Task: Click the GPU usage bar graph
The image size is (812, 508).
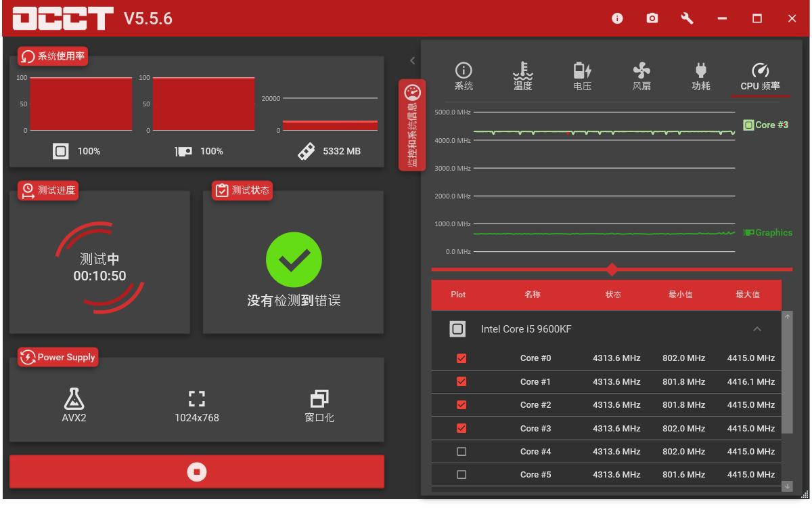Action: pos(204,104)
